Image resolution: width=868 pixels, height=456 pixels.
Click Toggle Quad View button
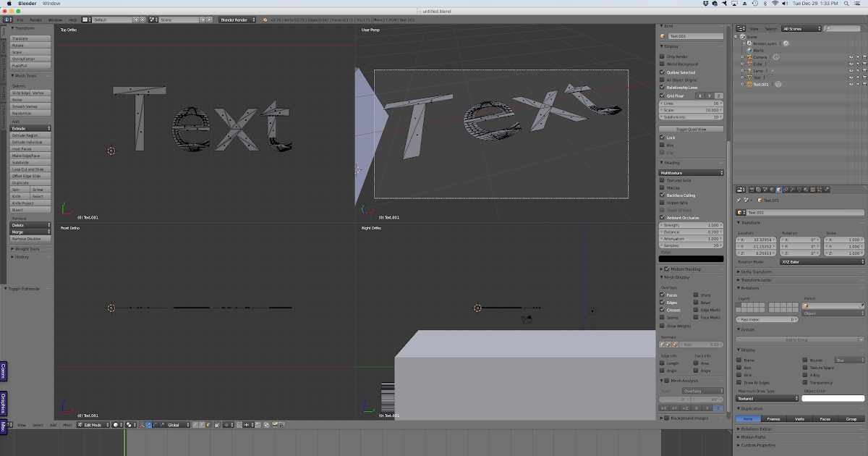click(691, 129)
